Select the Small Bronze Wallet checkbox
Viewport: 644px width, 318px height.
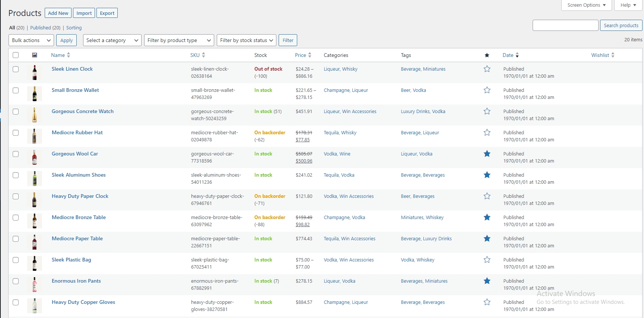click(16, 90)
